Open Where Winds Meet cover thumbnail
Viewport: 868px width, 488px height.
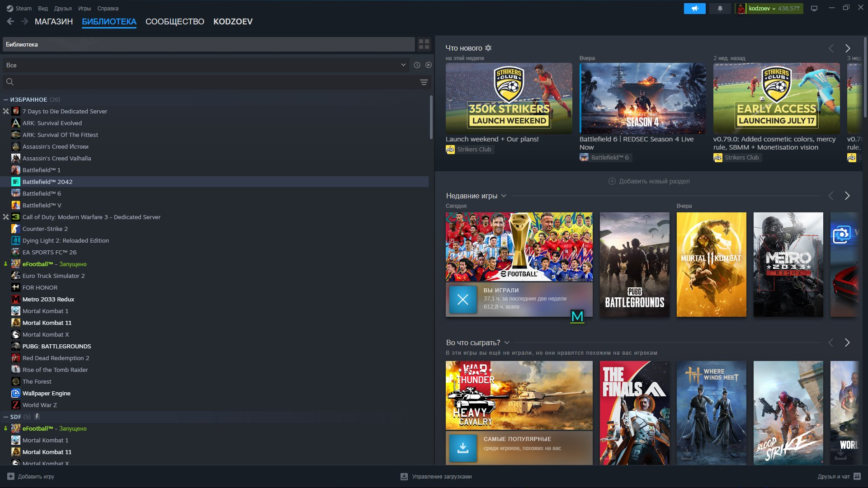click(x=712, y=413)
